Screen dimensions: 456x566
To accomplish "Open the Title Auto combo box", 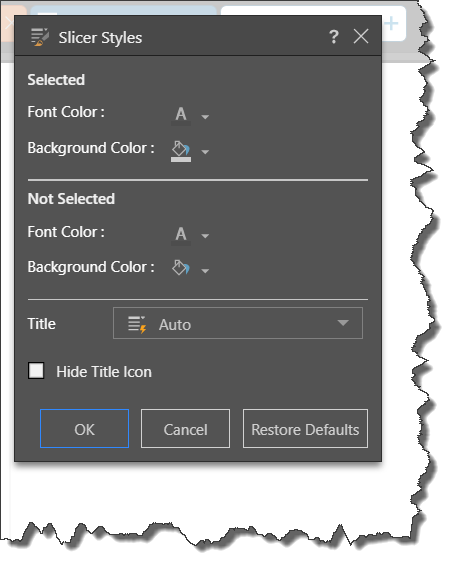I will click(x=238, y=323).
